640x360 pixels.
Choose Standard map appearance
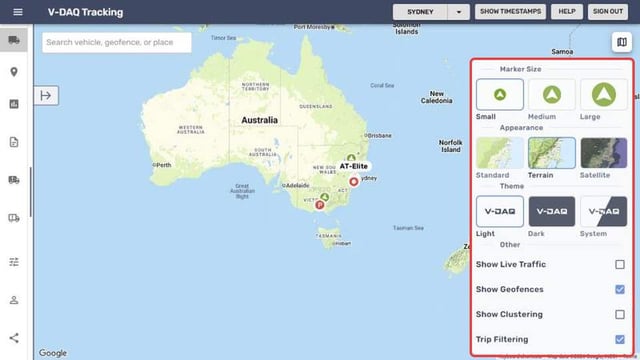(x=500, y=153)
